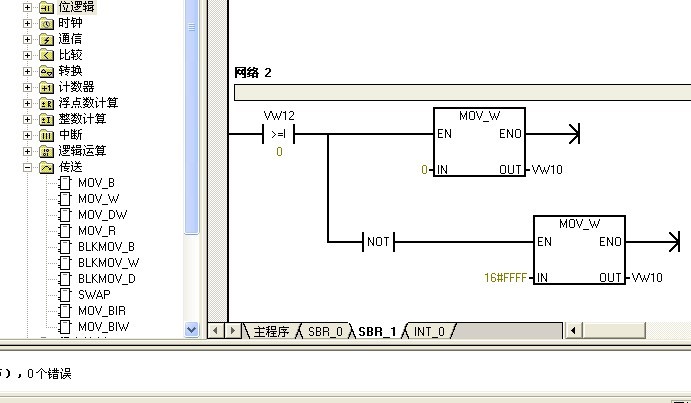Click the 位逻辑 folder icon

(x=46, y=7)
